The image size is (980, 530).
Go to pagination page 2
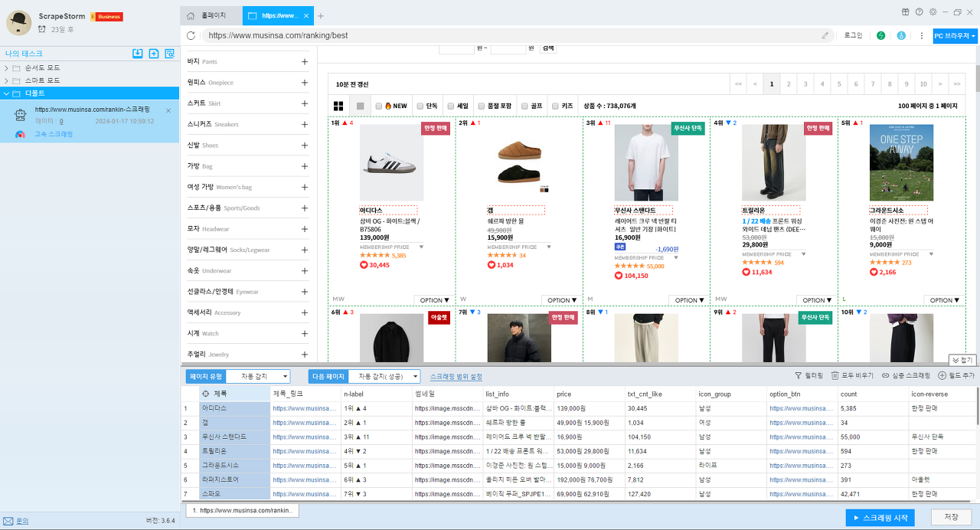click(x=788, y=83)
